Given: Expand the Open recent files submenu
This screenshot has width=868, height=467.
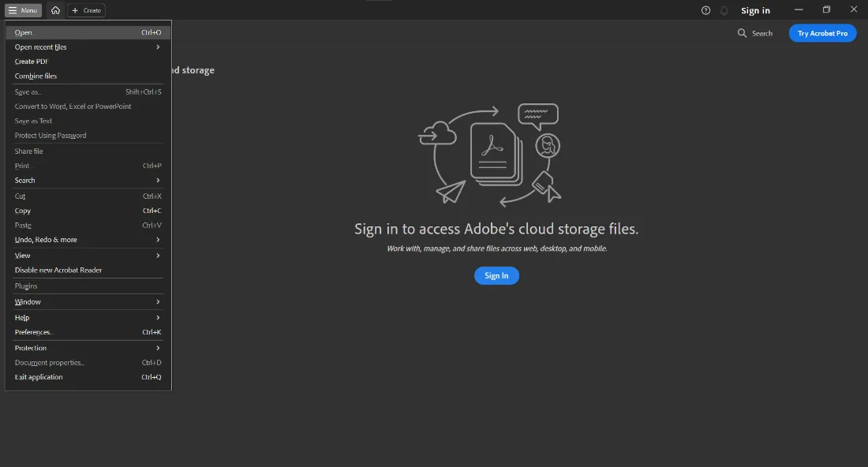Looking at the screenshot, I should tap(87, 47).
